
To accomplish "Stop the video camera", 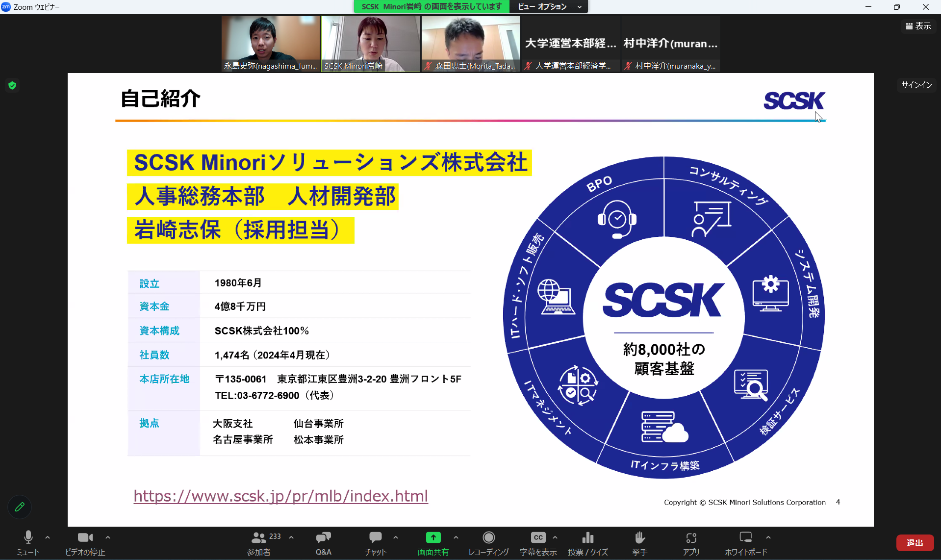I will click(85, 543).
